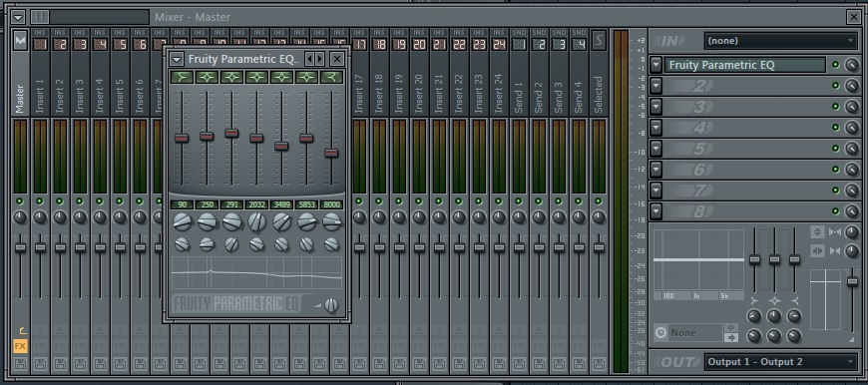Disable the Fruity Parametric EQ slot LED
The height and width of the screenshot is (385, 868).
(x=836, y=65)
